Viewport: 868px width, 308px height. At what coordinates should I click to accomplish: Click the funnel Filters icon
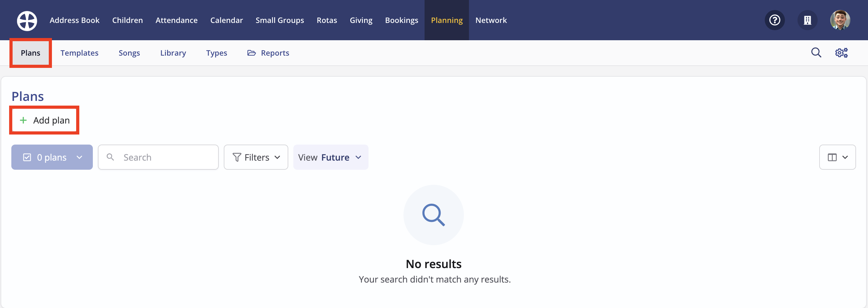pyautogui.click(x=237, y=157)
